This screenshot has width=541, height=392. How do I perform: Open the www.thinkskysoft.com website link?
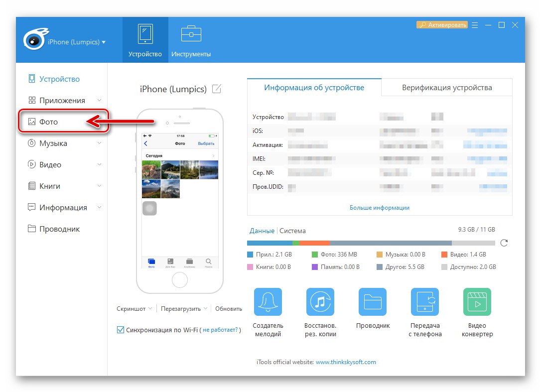click(346, 362)
